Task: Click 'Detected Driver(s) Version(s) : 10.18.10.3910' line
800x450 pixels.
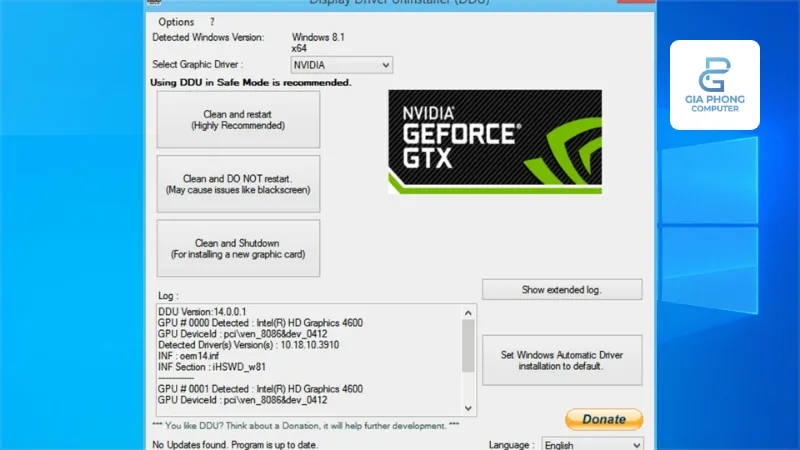Action: [248, 345]
